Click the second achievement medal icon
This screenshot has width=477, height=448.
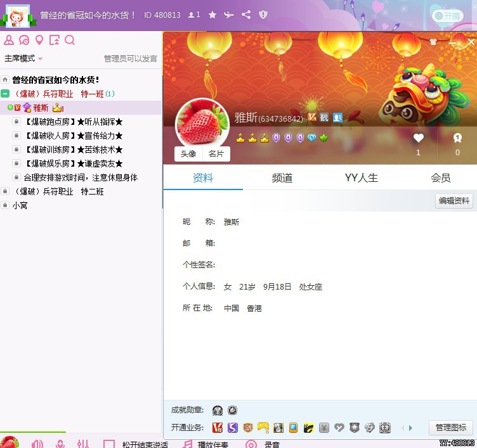point(232,411)
